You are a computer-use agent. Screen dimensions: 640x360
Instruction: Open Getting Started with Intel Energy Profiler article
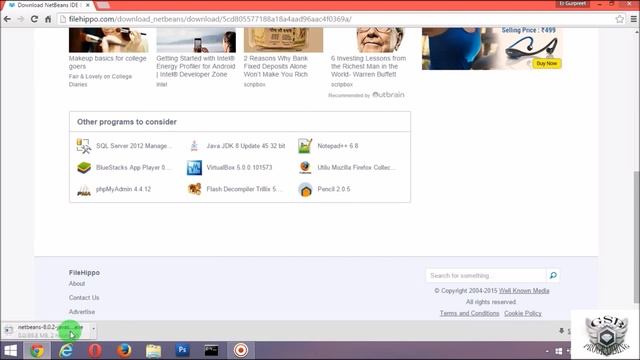(x=196, y=66)
